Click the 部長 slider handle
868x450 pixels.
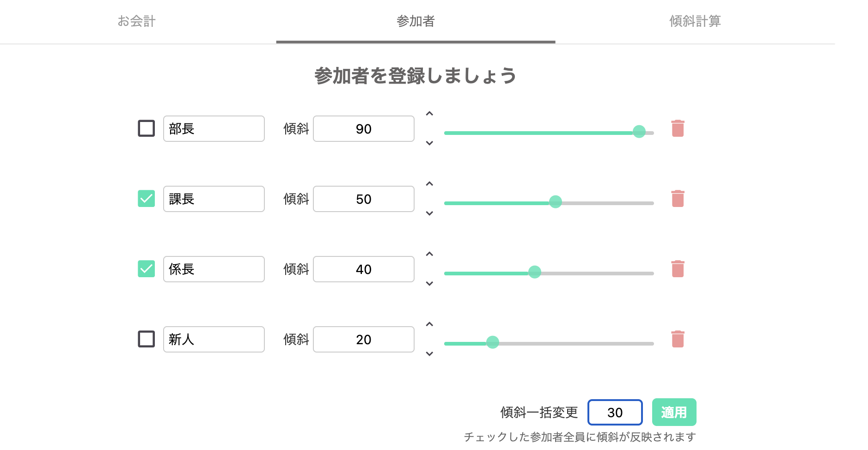639,132
